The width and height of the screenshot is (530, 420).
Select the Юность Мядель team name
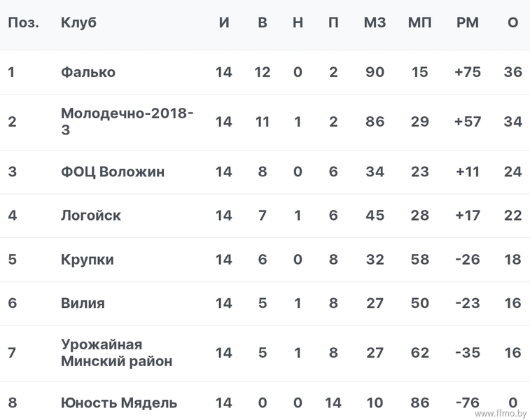(x=118, y=402)
